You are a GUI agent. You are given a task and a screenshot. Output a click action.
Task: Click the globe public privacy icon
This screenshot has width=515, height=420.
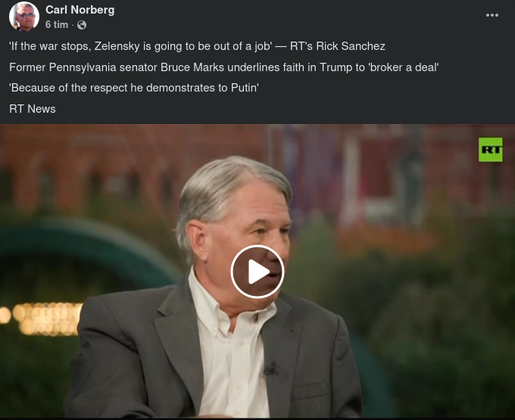click(x=82, y=25)
